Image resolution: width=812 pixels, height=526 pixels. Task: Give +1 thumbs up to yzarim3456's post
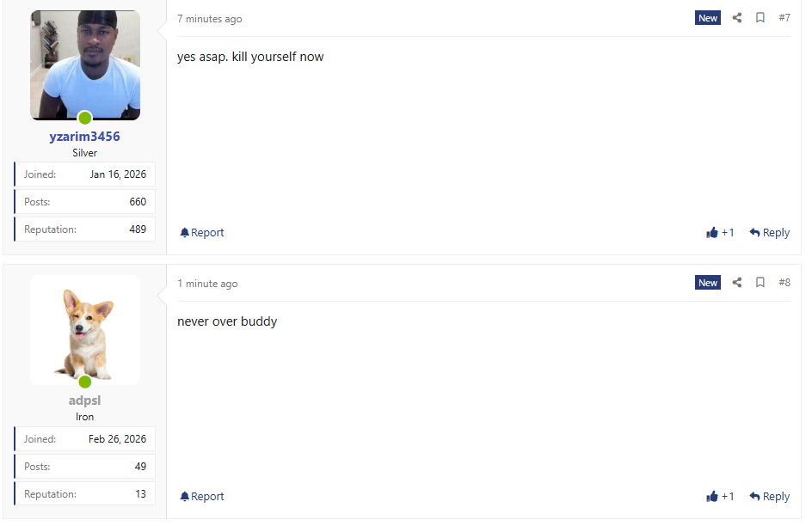point(720,233)
